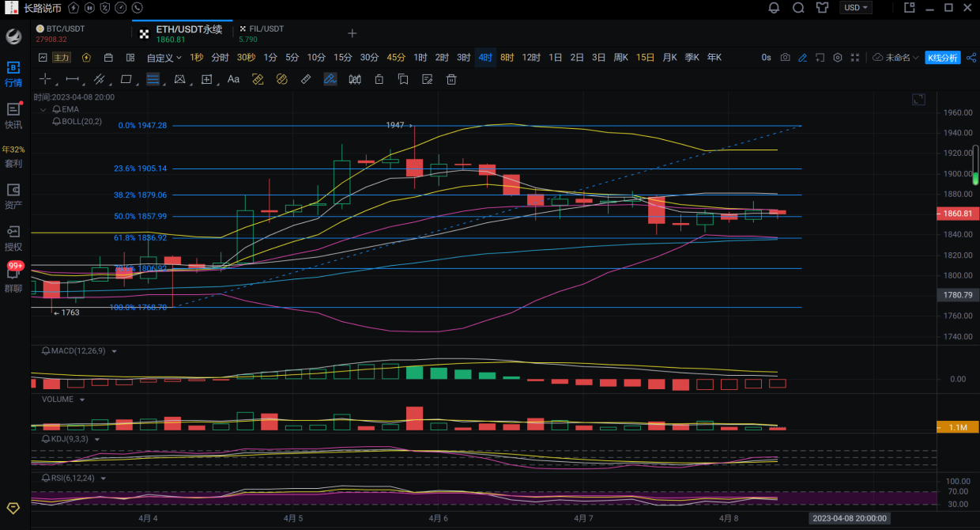The image size is (980, 530).
Task: Take a chart screenshot with camera icon
Action: (785, 58)
